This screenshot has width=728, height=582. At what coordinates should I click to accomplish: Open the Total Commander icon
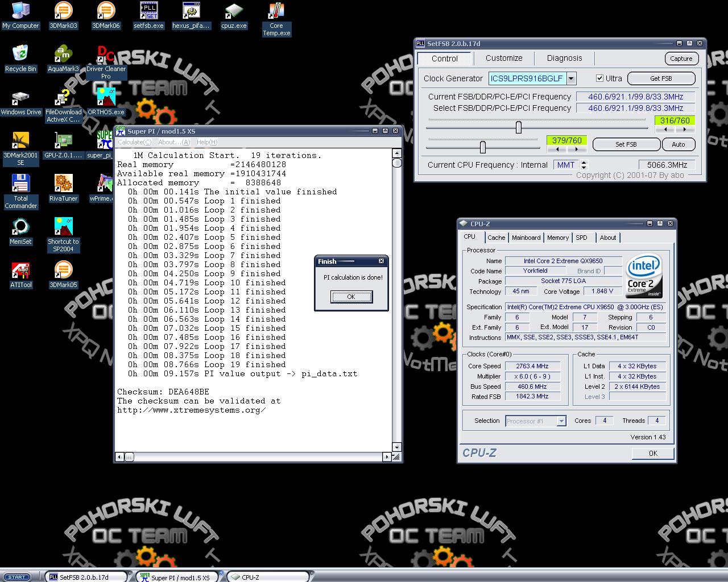pyautogui.click(x=20, y=192)
